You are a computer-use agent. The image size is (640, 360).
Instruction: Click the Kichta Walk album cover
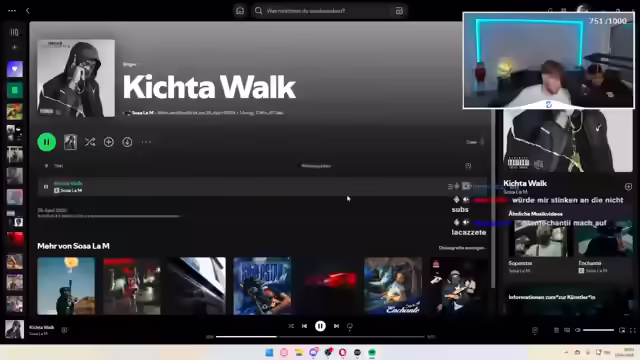[76, 78]
